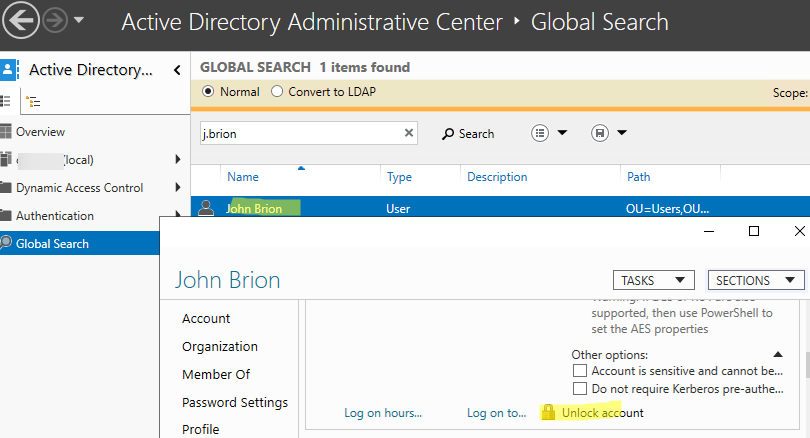Collapse the navigation pane with chevron
The image size is (810, 438).
coord(177,70)
